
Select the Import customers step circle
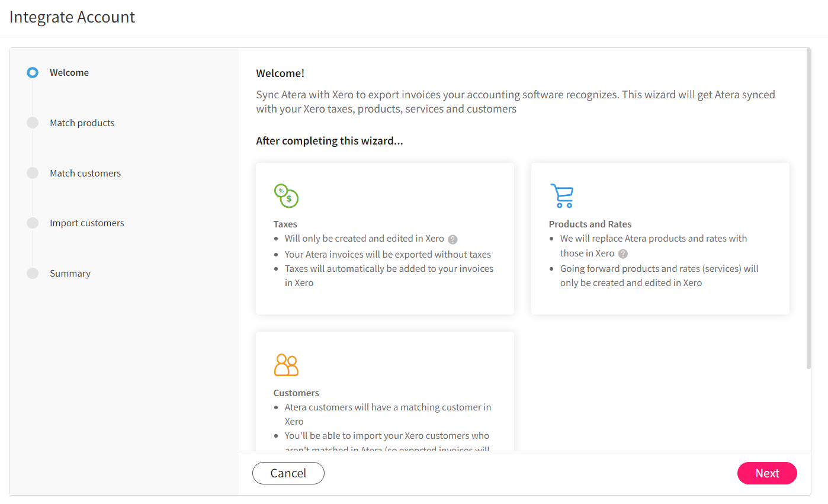pyautogui.click(x=33, y=223)
